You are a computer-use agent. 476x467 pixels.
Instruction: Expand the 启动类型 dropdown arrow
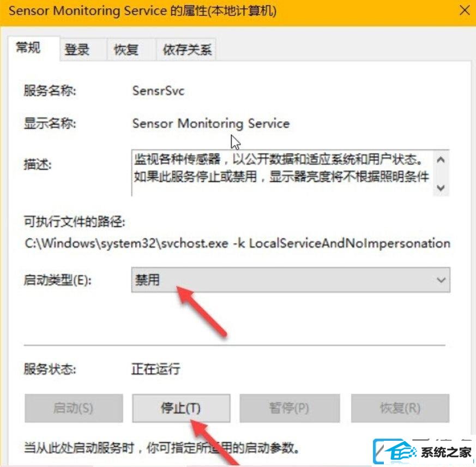pos(441,280)
